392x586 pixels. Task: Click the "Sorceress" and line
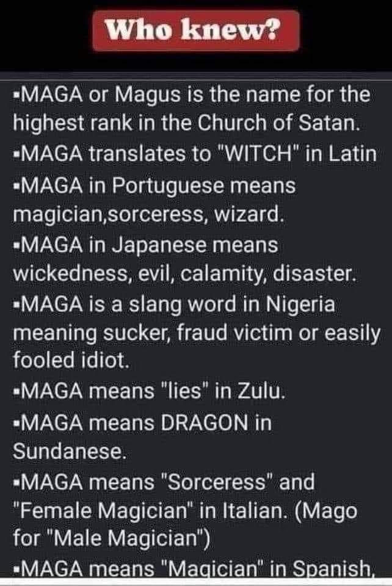point(165,482)
